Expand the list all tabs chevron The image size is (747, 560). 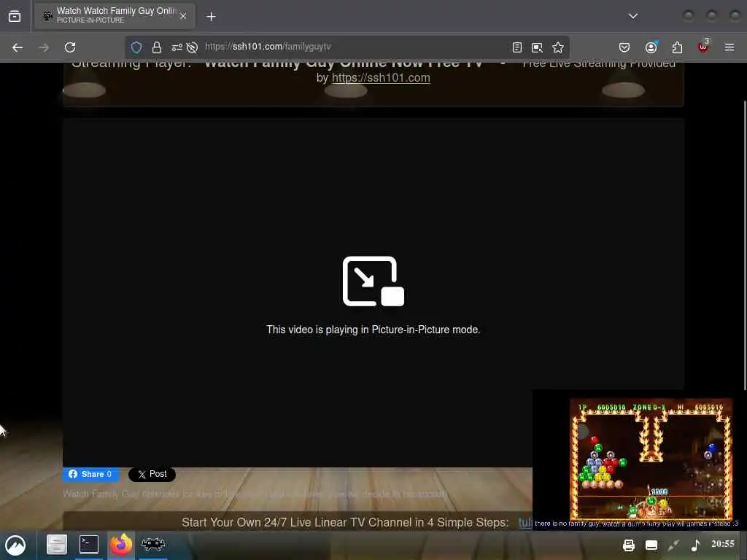632,16
